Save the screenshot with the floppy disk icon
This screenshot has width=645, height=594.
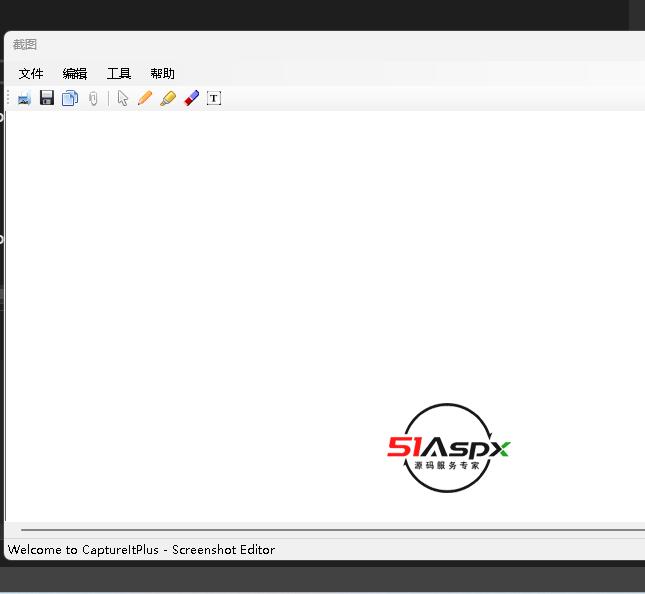pos(47,98)
